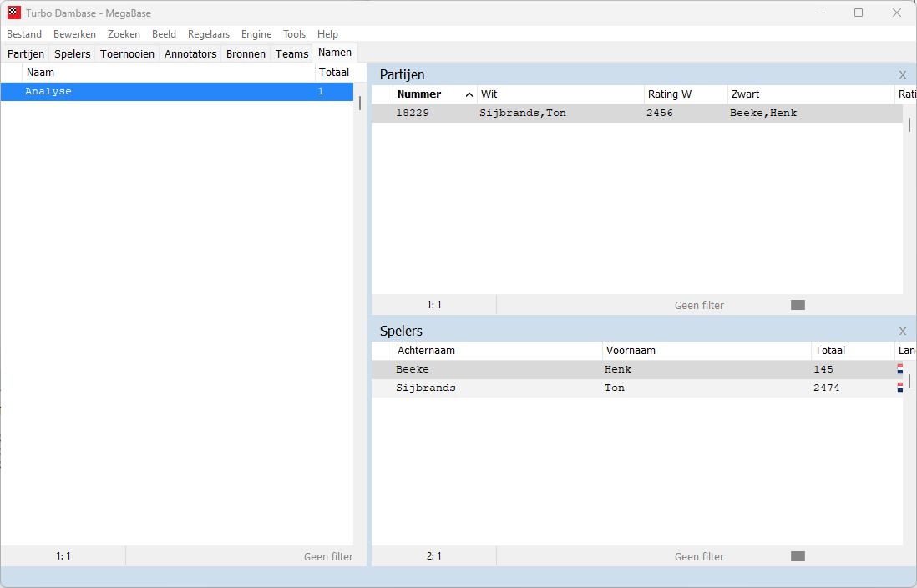Sort games by the Wit column

(560, 94)
